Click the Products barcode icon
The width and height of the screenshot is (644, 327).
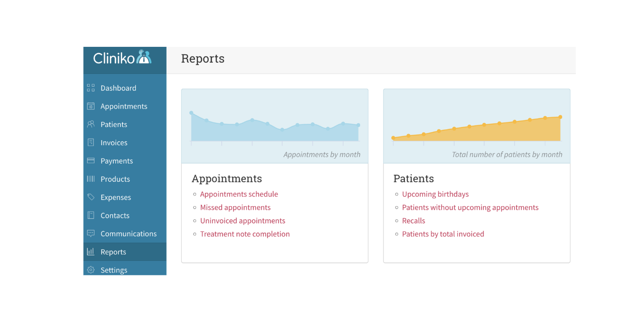[x=91, y=179]
